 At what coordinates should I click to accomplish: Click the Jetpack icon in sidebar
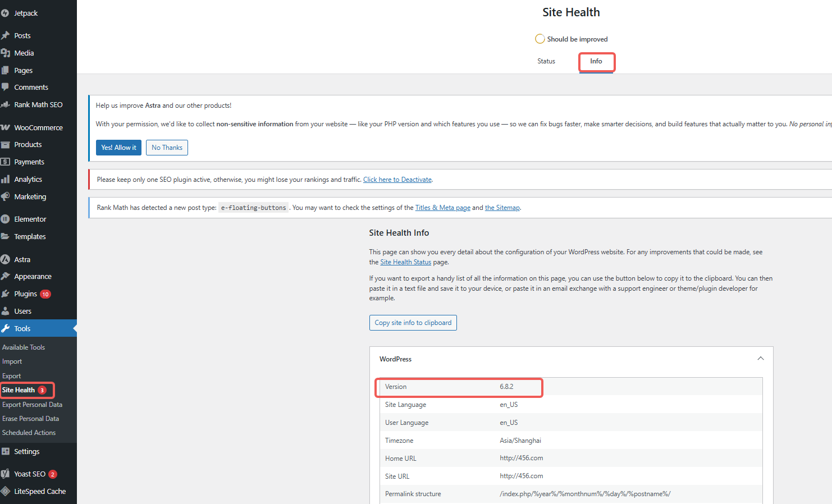(5, 13)
